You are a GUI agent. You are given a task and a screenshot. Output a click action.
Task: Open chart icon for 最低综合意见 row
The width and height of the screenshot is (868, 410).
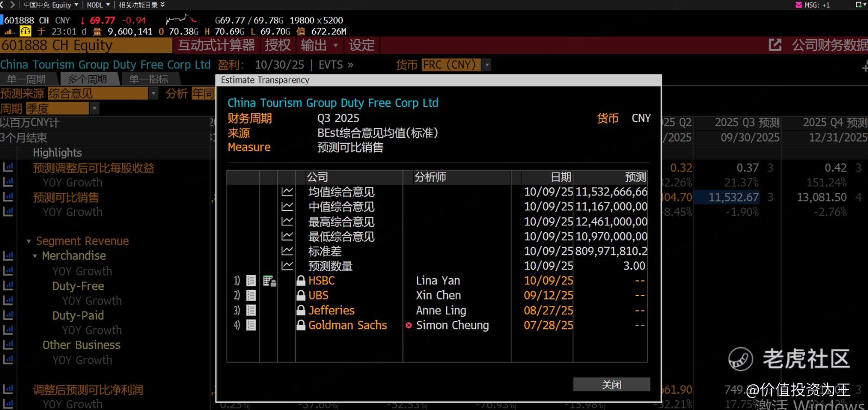[287, 236]
